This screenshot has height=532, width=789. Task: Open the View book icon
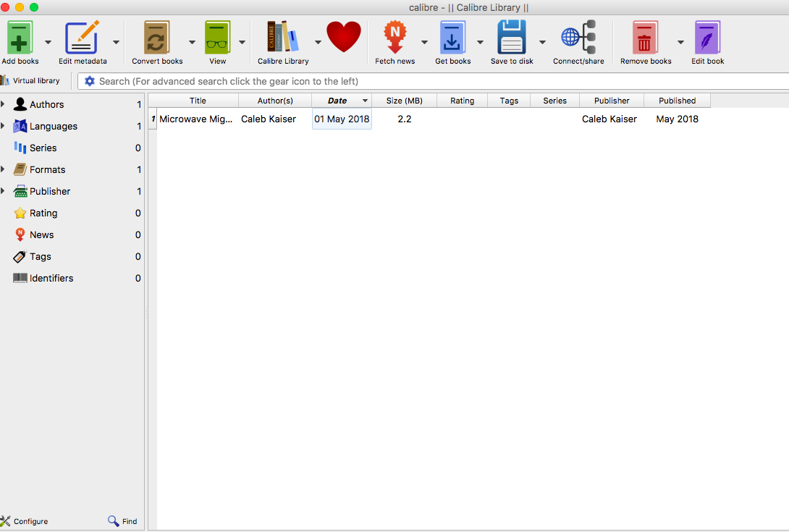[217, 37]
